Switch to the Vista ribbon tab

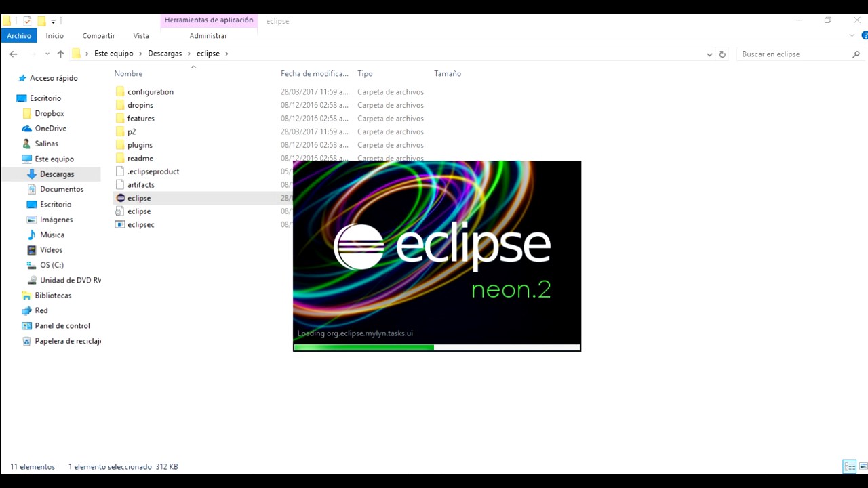[141, 35]
